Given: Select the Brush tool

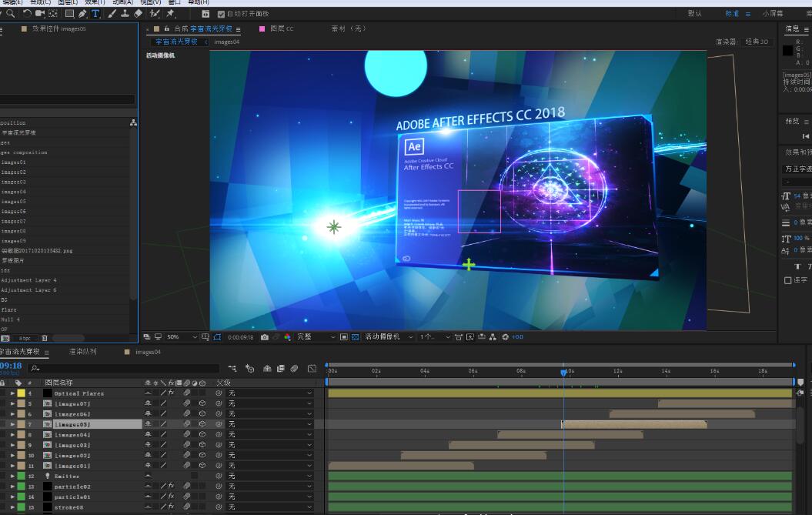Looking at the screenshot, I should point(112,13).
